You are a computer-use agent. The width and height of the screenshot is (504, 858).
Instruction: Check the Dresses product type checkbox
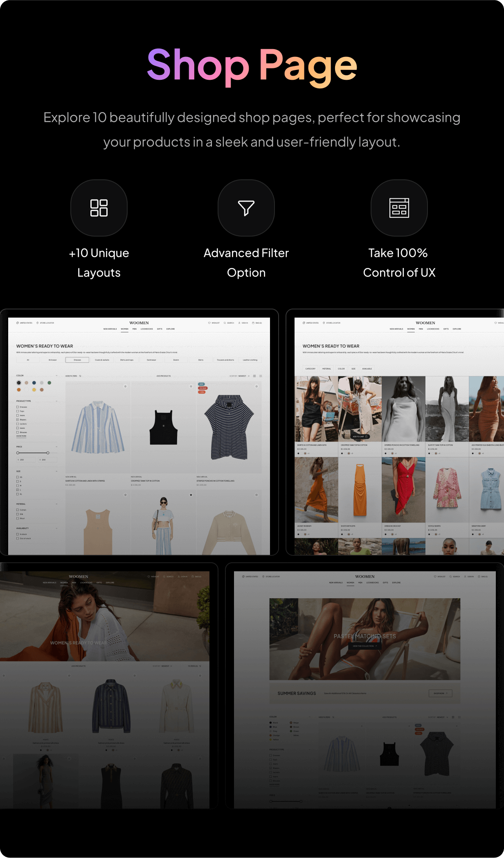coord(18,407)
